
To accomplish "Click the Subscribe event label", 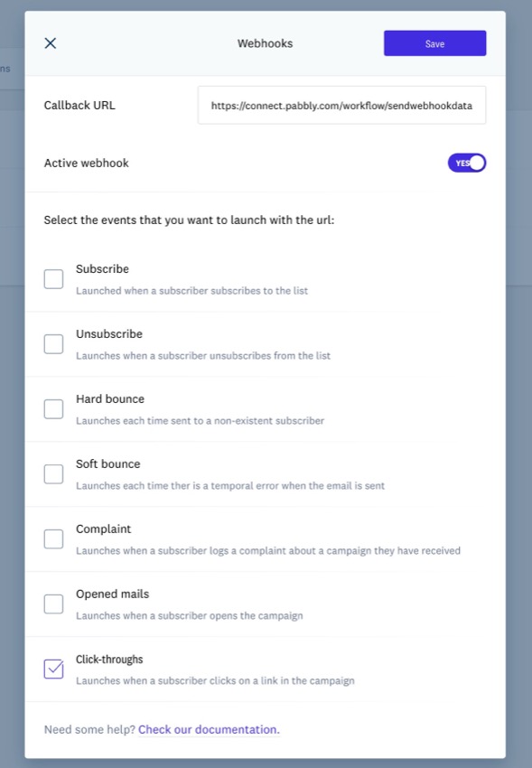I will [x=102, y=269].
